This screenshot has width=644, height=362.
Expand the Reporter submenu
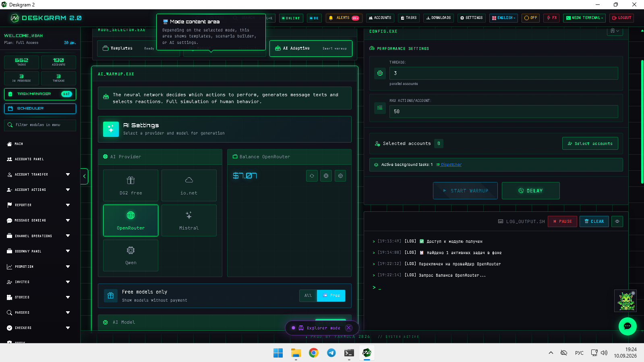pyautogui.click(x=38, y=205)
